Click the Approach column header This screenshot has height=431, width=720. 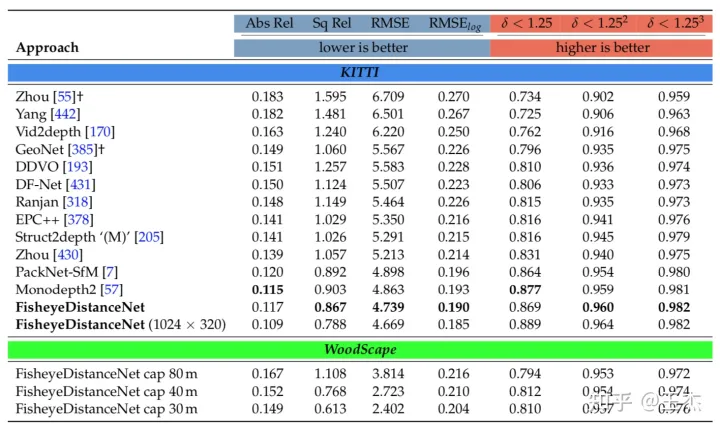coord(47,48)
